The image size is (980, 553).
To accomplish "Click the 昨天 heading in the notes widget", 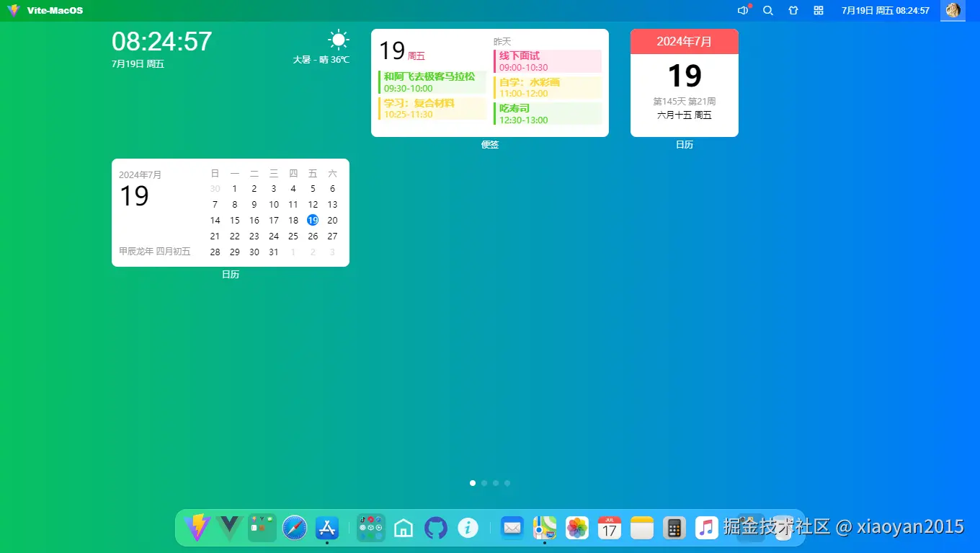I will 502,42.
